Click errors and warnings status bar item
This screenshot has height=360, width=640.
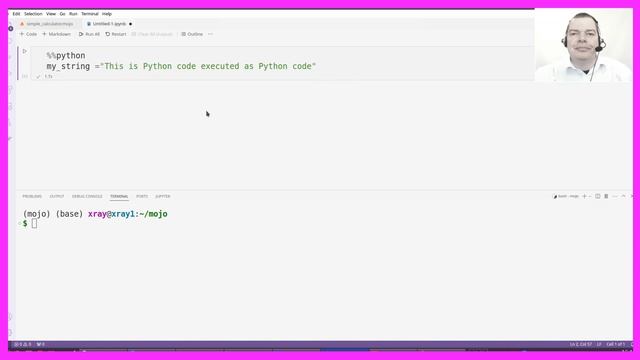pyautogui.click(x=23, y=344)
